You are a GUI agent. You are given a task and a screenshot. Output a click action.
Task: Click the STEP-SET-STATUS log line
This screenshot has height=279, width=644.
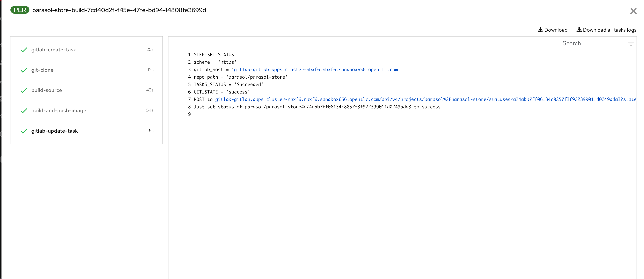click(x=214, y=55)
